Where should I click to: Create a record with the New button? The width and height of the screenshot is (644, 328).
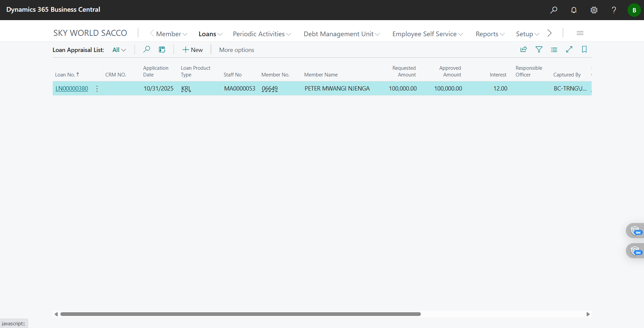[x=192, y=50]
